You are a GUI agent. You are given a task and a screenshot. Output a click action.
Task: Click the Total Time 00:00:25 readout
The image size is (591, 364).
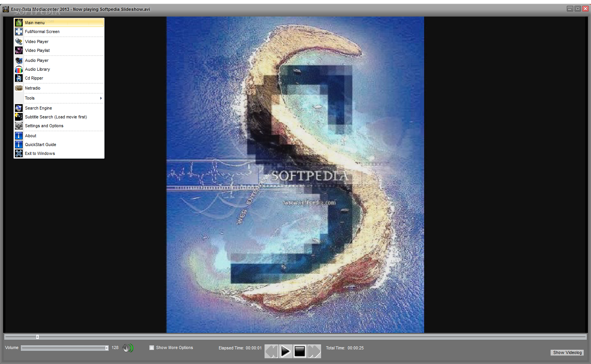coord(345,348)
